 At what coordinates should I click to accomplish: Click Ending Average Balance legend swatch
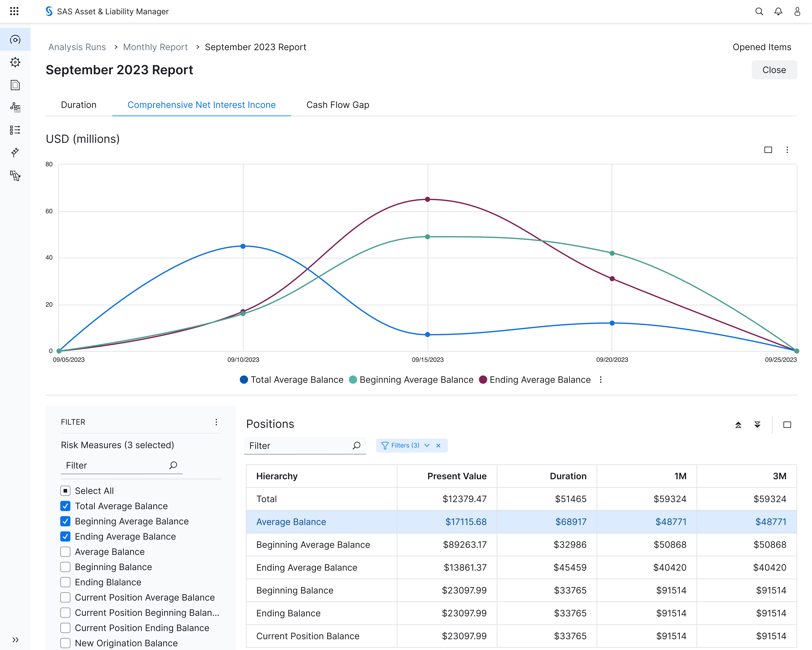(483, 379)
